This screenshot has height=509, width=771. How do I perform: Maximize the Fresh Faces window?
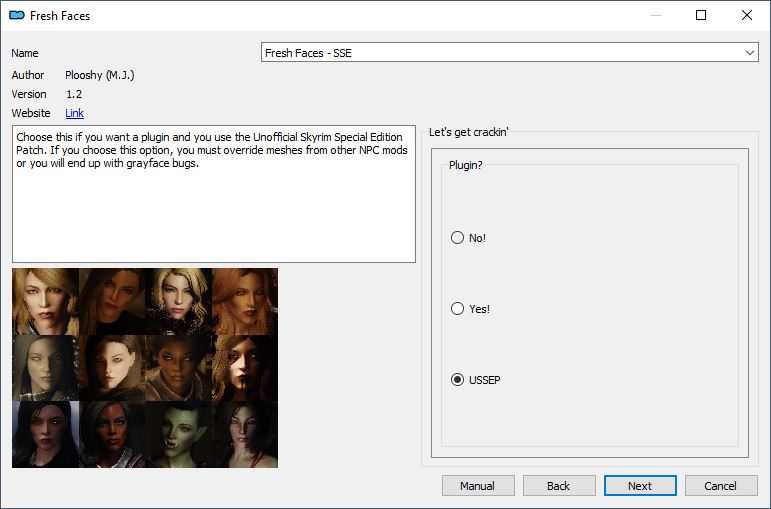point(701,15)
